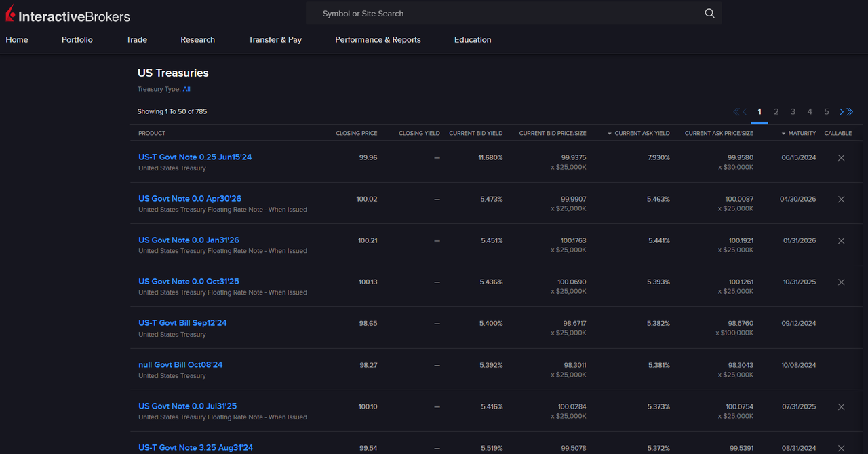The width and height of the screenshot is (868, 454).
Task: Click the 98.27 closing price
Action: point(368,365)
